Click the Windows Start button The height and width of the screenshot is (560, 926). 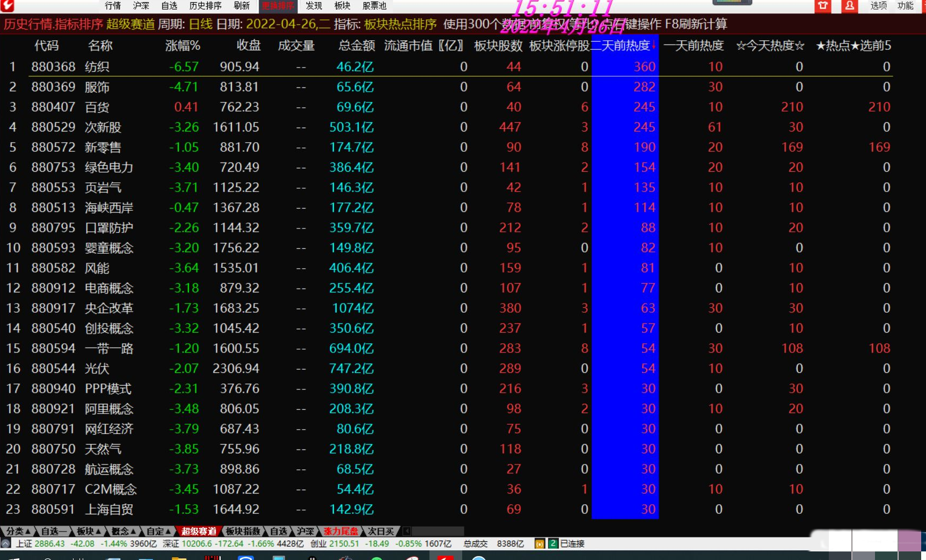[x=13, y=558]
